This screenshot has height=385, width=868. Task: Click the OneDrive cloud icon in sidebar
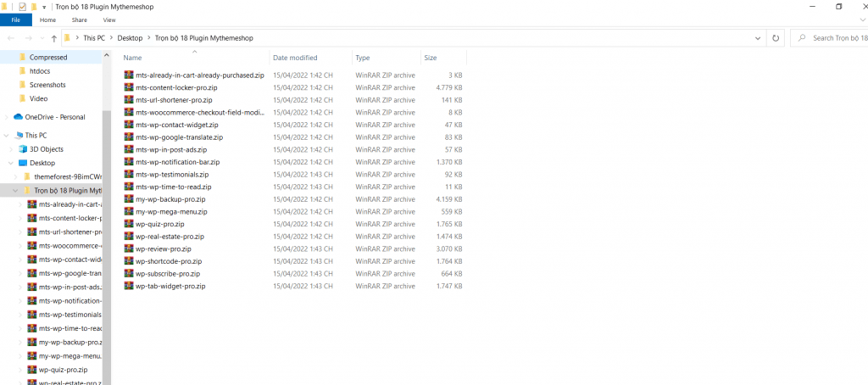pos(18,117)
